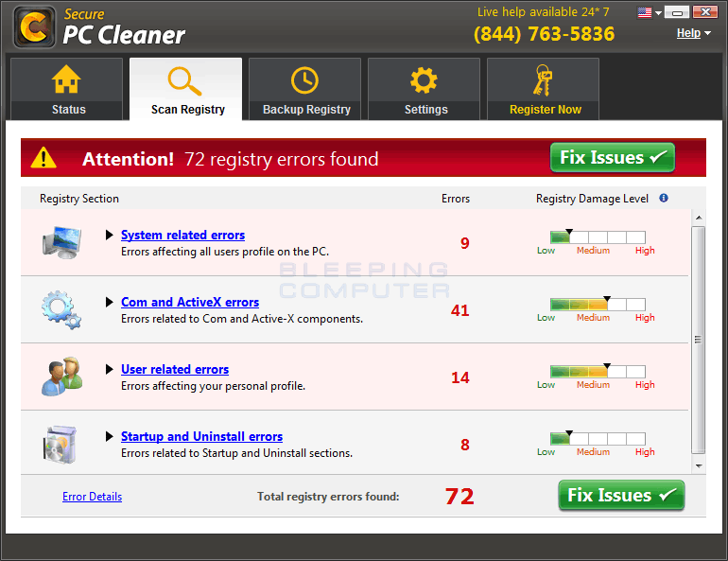This screenshot has width=728, height=561.
Task: Expand the Com and ActiveX errors triangle
Action: click(x=110, y=303)
